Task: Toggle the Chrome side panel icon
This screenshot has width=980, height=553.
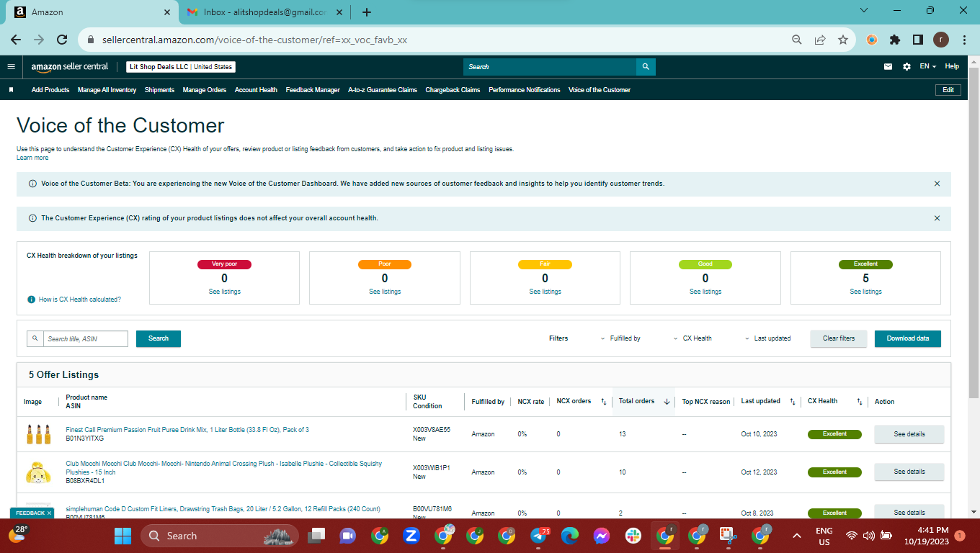Action: [x=918, y=40]
